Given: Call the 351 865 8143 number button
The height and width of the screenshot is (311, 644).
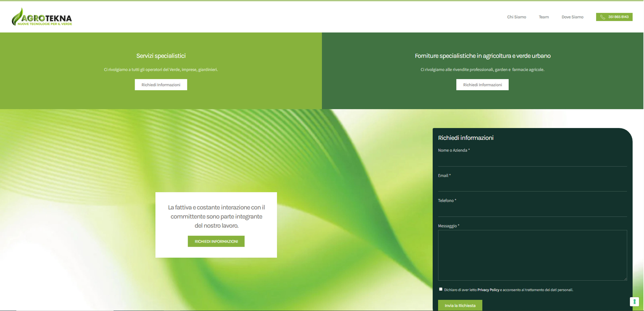Looking at the screenshot, I should 614,17.
